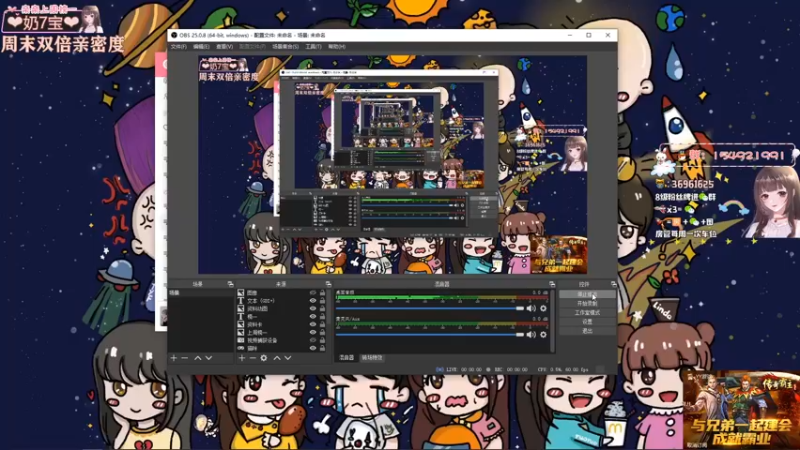Open the 工具(T) menu
The height and width of the screenshot is (450, 800).
tap(313, 46)
